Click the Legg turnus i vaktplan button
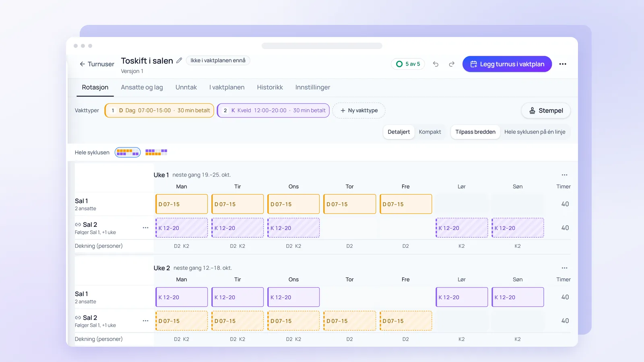Image resolution: width=644 pixels, height=362 pixels. coord(507,64)
